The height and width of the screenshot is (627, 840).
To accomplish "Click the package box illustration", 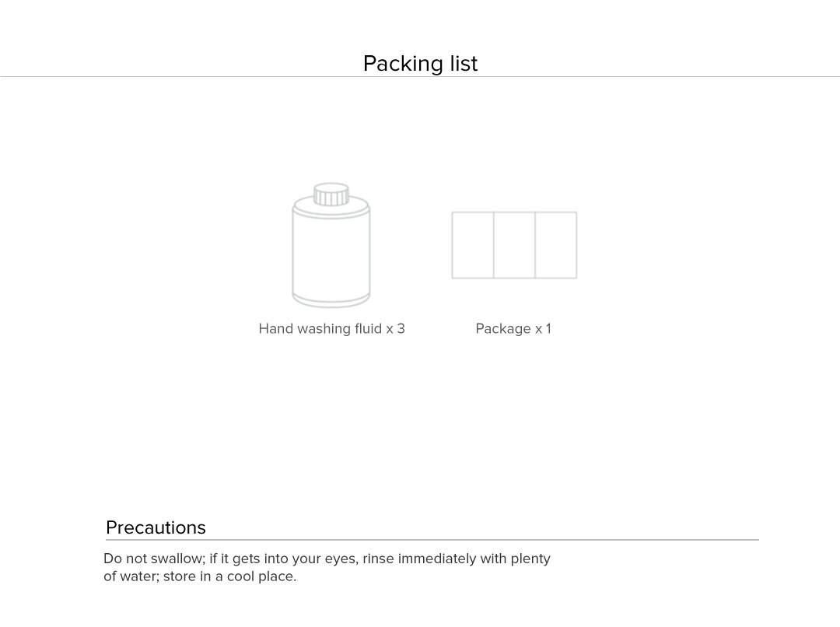I will 514,245.
